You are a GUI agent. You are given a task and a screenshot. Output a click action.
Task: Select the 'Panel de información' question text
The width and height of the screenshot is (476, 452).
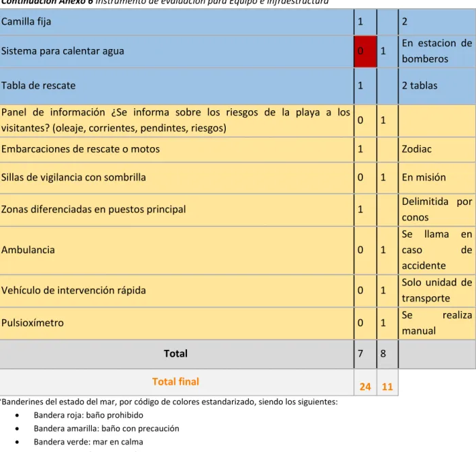click(175, 120)
